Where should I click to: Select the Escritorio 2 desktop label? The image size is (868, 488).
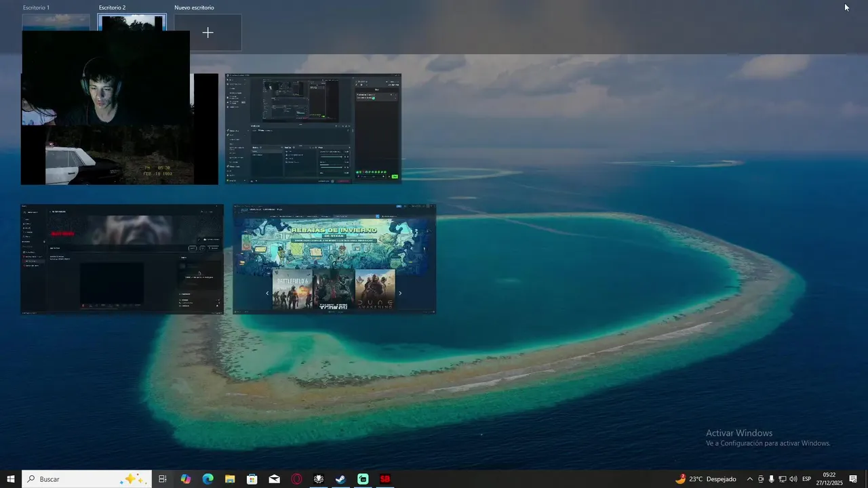tap(112, 7)
